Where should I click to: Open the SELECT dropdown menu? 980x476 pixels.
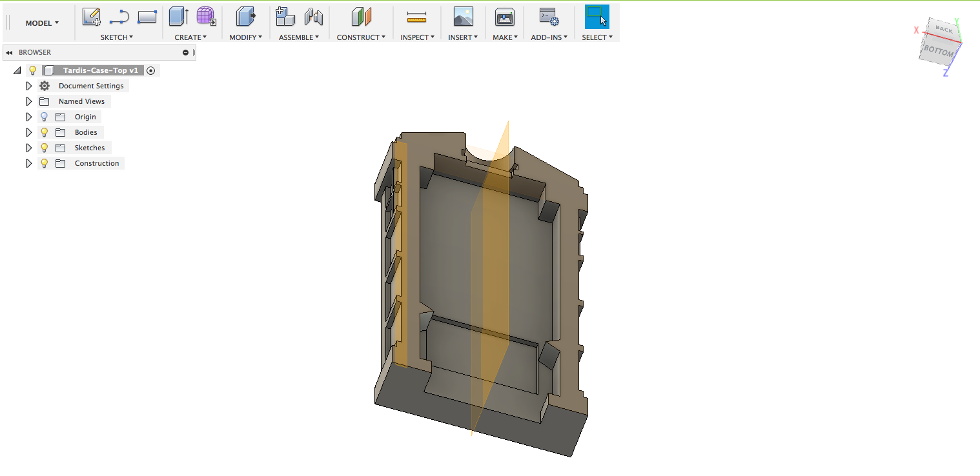(x=597, y=37)
